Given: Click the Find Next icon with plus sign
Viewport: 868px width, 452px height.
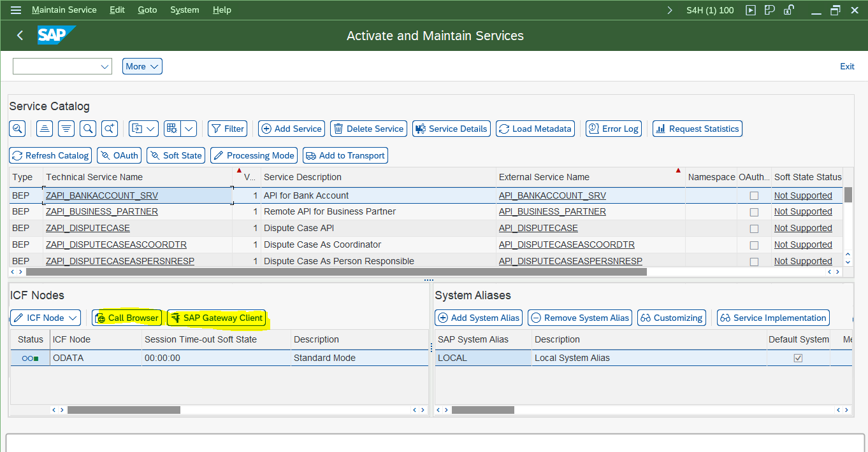Looking at the screenshot, I should point(110,129).
